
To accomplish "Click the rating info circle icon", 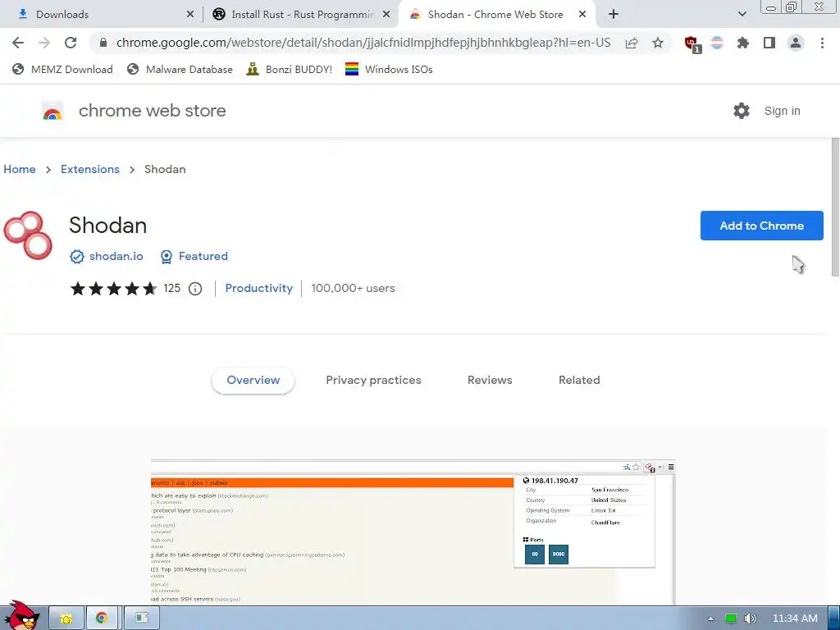I will 195,289.
